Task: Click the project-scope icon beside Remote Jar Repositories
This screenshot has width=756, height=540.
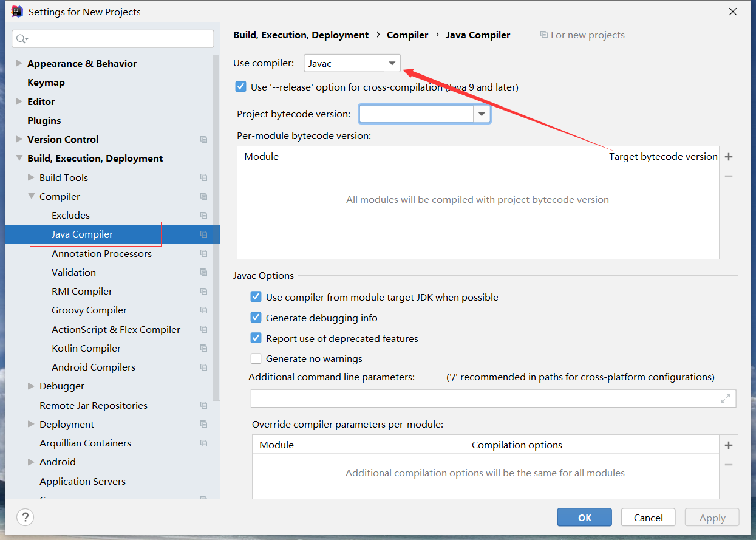Action: tap(203, 405)
